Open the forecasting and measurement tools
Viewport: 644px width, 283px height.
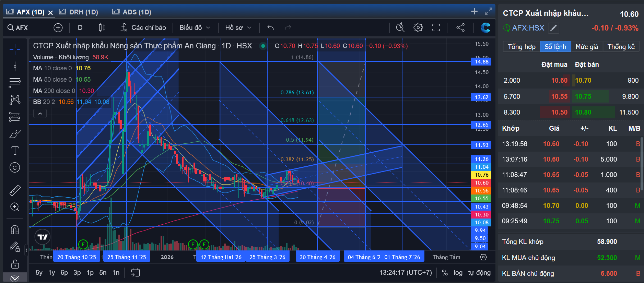[15, 117]
